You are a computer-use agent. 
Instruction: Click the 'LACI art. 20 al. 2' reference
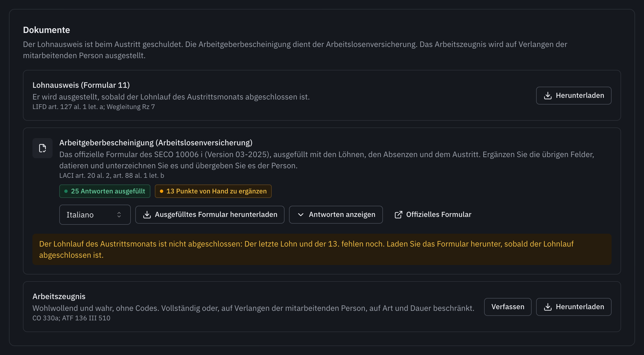pyautogui.click(x=85, y=176)
